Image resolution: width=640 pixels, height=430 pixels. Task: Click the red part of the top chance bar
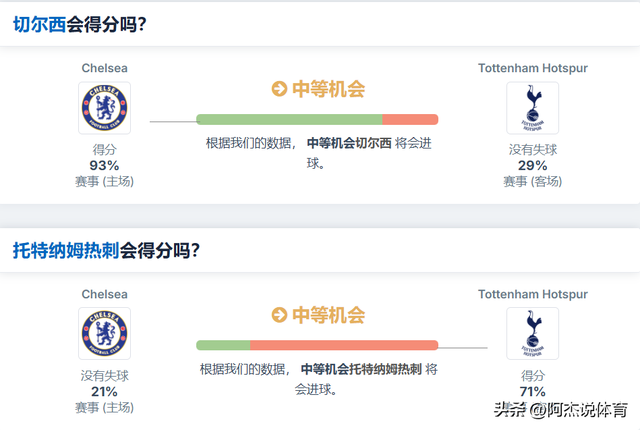click(410, 120)
